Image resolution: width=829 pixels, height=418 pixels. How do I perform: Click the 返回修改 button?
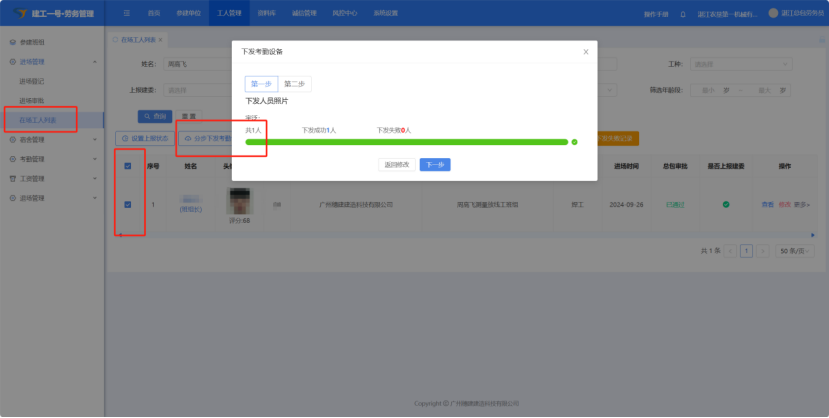[395, 164]
